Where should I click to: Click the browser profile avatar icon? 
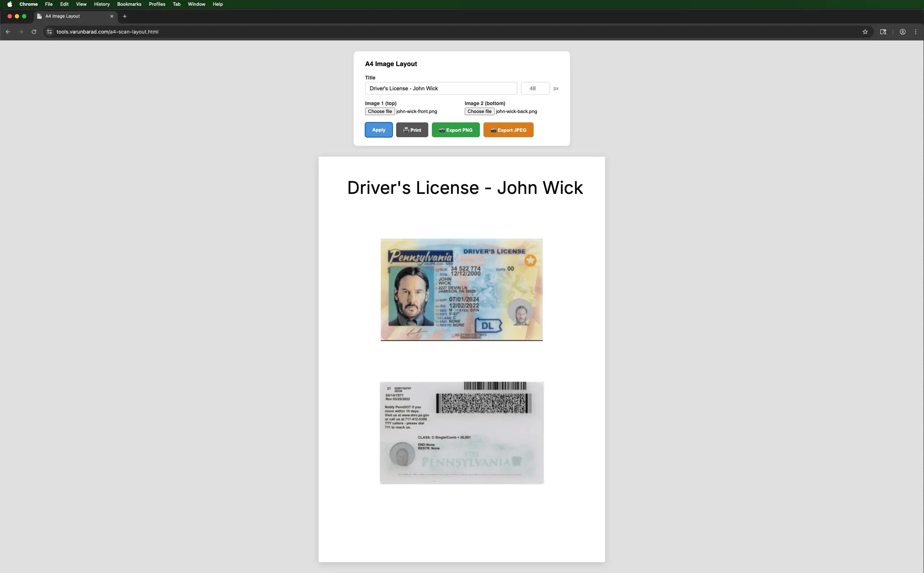point(902,32)
